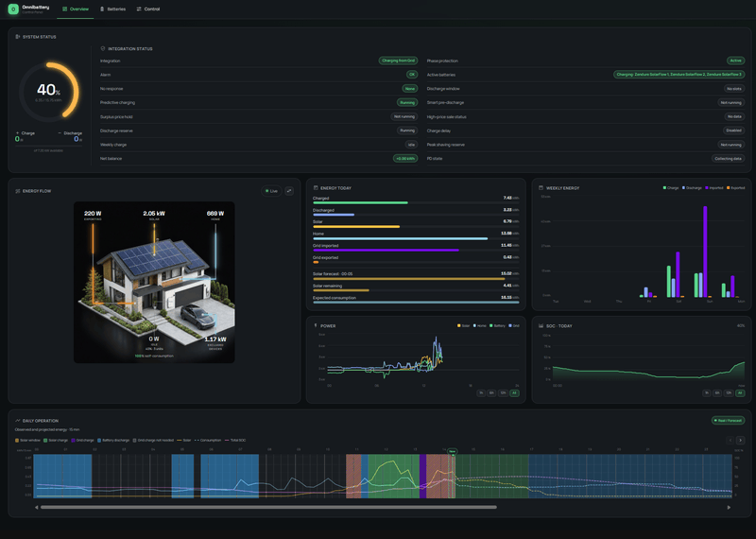Select 12h range in Power chart
The image size is (756, 539).
pos(503,393)
